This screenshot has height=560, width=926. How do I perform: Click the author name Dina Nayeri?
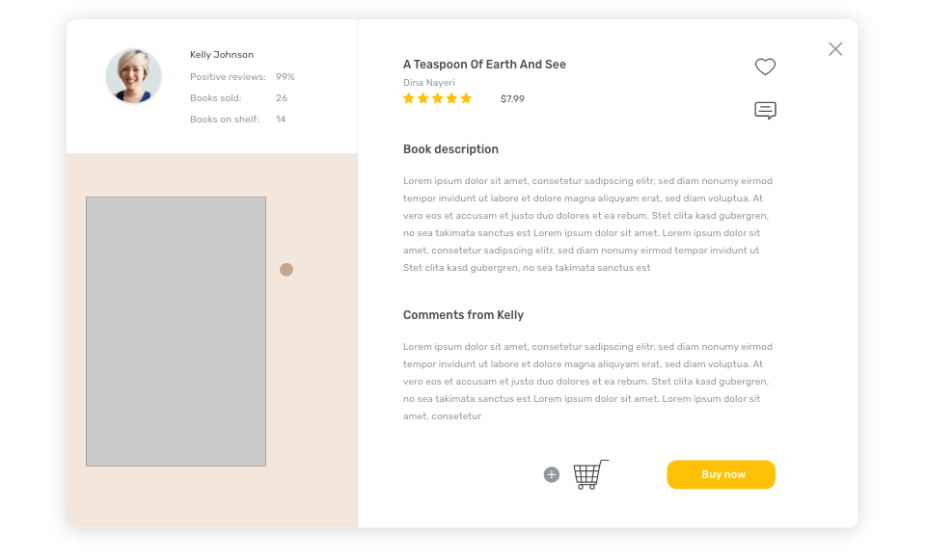[x=428, y=83]
